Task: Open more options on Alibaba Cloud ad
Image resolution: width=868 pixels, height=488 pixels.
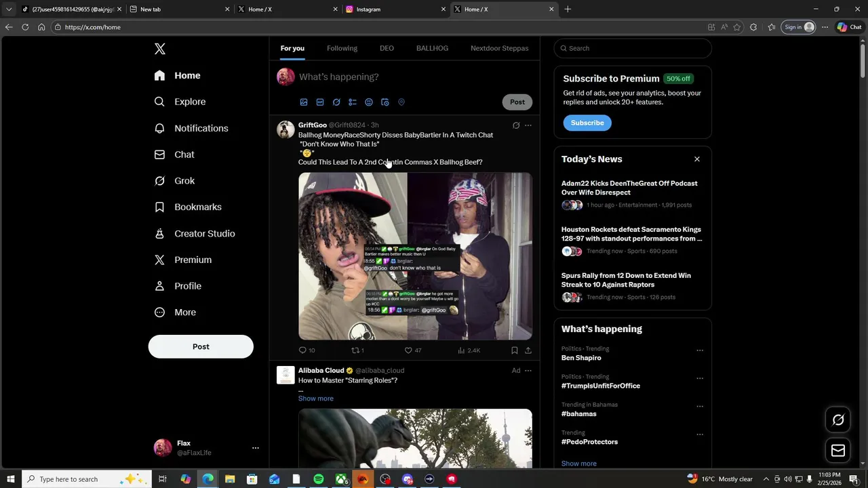Action: tap(528, 371)
